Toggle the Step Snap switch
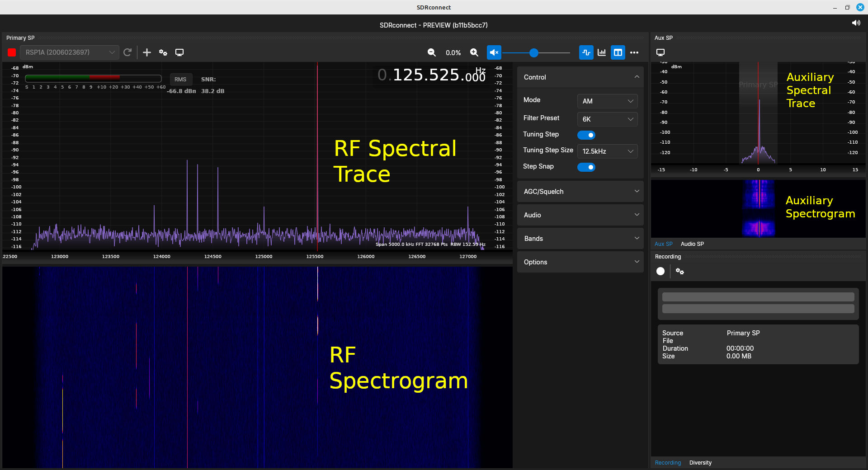 point(586,167)
